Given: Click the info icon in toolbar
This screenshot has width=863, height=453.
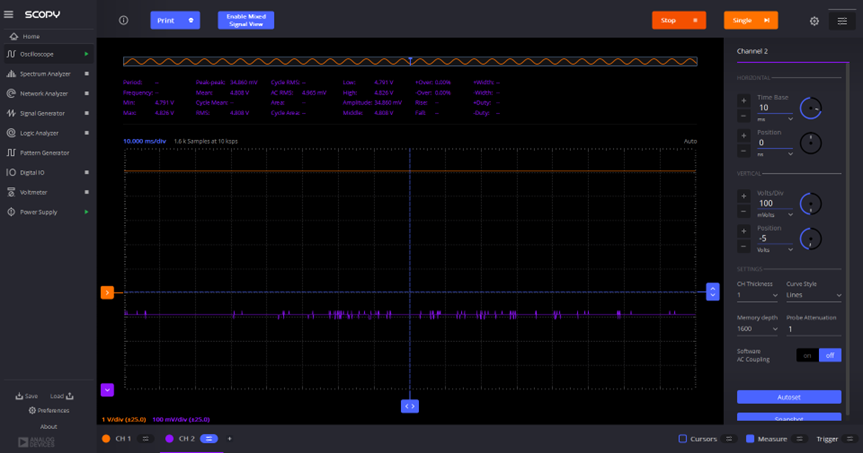Looking at the screenshot, I should (123, 20).
